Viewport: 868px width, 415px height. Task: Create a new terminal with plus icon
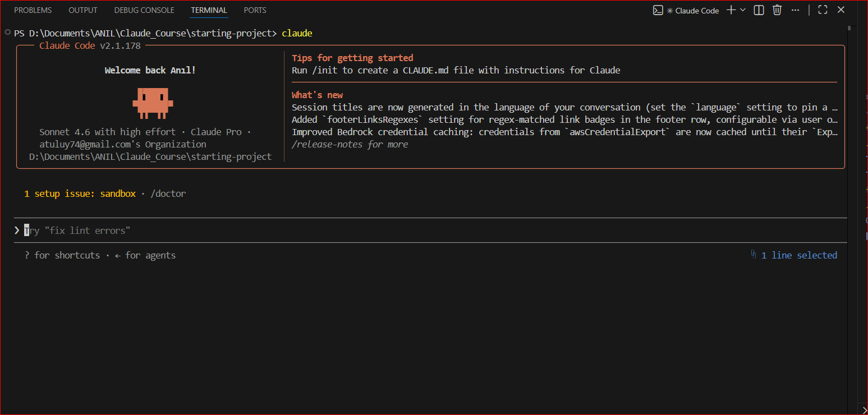731,10
